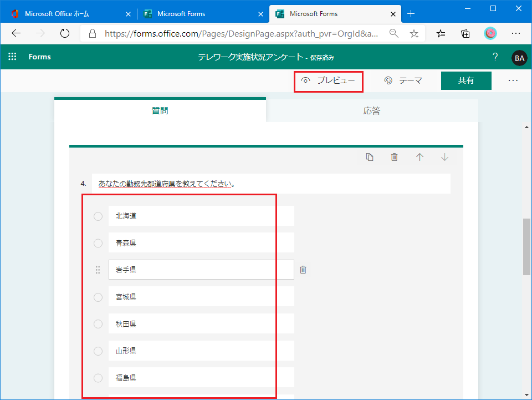Move question up with green arrow

click(420, 157)
